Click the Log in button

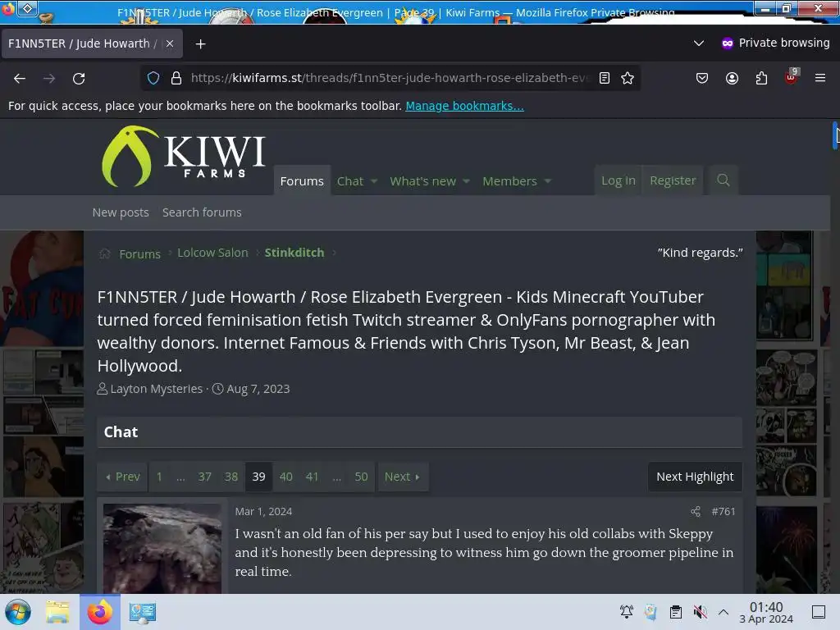(619, 180)
